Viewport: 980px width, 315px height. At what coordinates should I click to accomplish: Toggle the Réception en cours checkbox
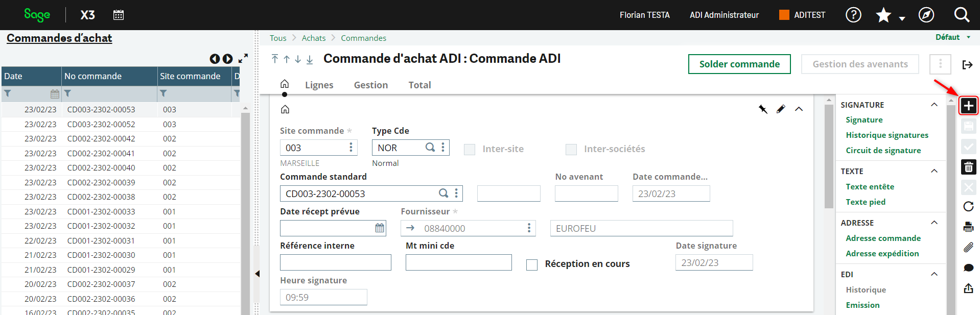[532, 264]
